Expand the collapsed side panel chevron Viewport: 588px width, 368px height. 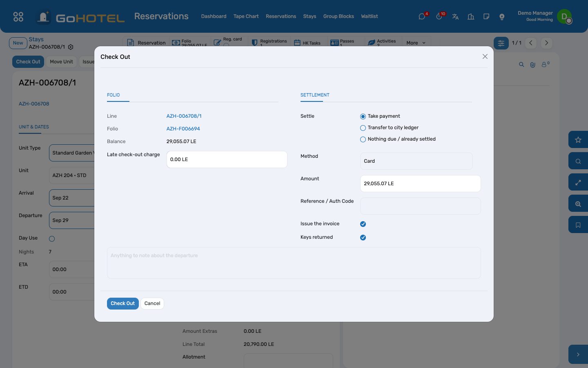pyautogui.click(x=578, y=355)
